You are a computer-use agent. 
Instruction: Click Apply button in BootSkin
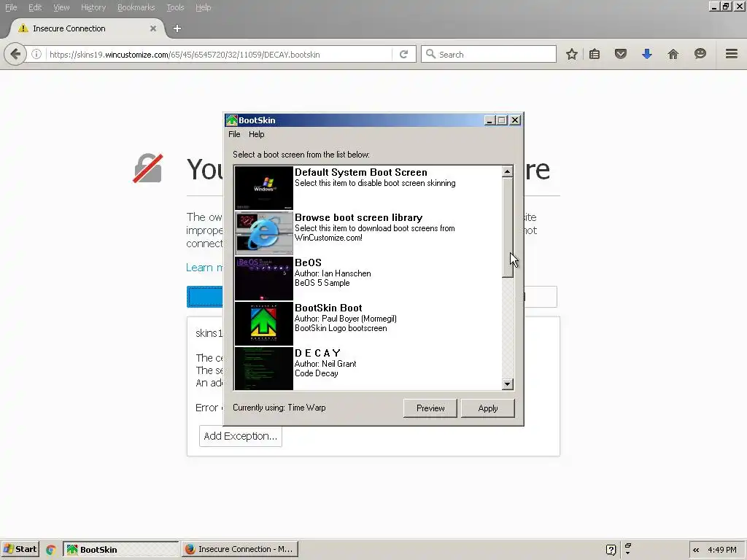(x=488, y=408)
